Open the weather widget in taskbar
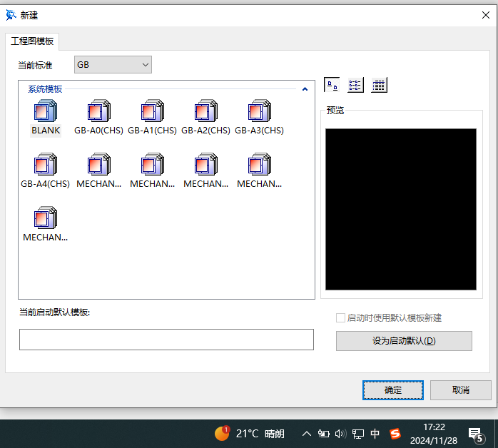This screenshot has width=498, height=448. (x=250, y=434)
